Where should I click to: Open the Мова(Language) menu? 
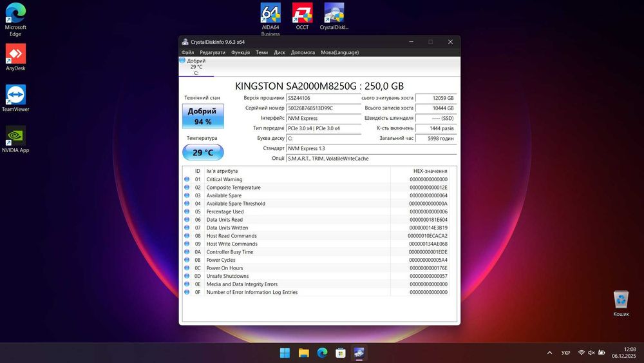[339, 53]
